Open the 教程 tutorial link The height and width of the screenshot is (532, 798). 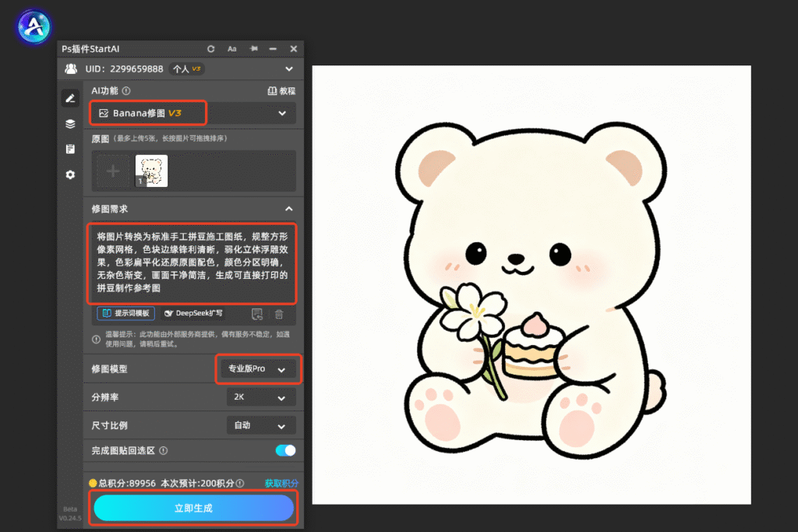point(281,91)
